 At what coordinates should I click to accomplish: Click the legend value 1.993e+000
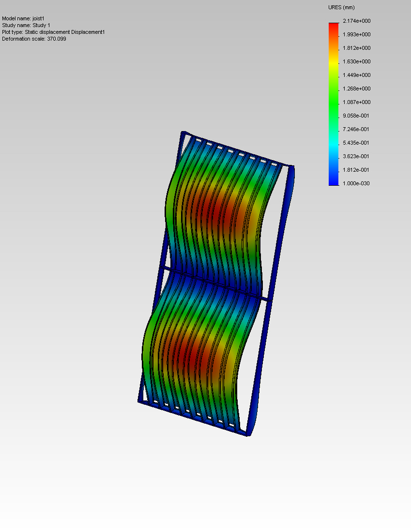pos(357,35)
